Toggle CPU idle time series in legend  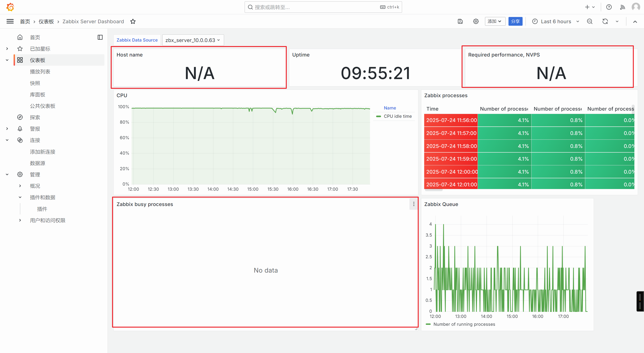pos(398,116)
